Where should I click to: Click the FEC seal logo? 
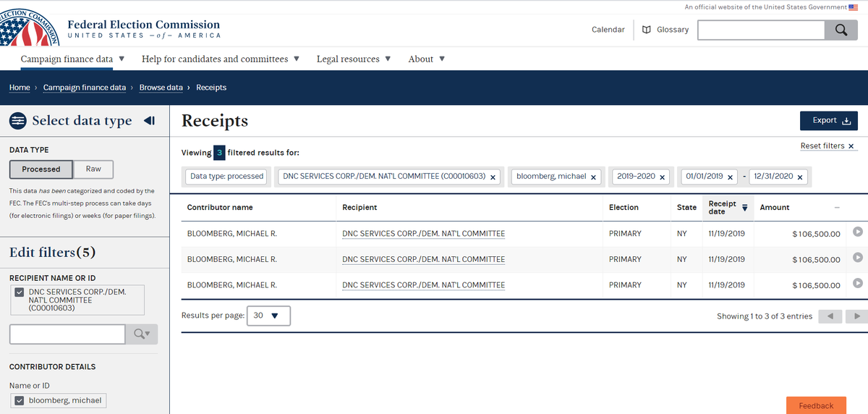[29, 29]
